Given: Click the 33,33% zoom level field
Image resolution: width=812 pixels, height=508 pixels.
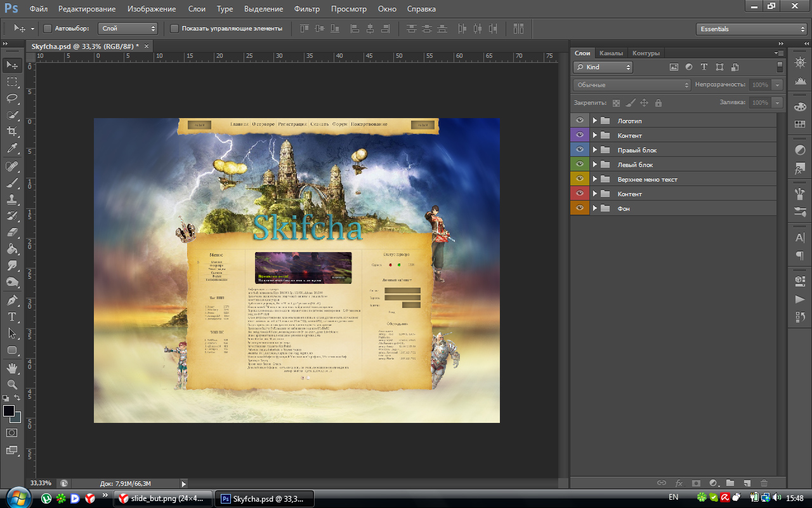Looking at the screenshot, I should (41, 483).
